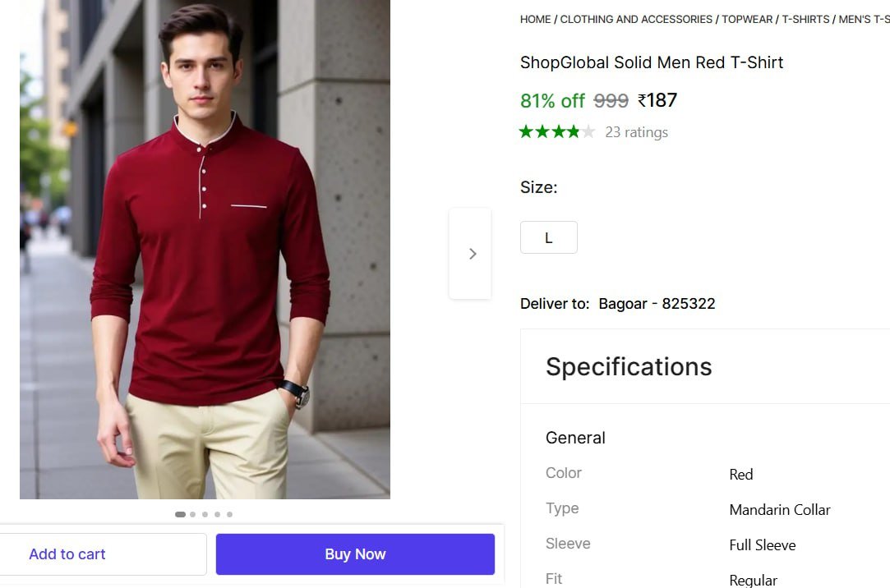Click the next image arrow chevron
Viewport: 890px width, 588px height.
coord(472,254)
